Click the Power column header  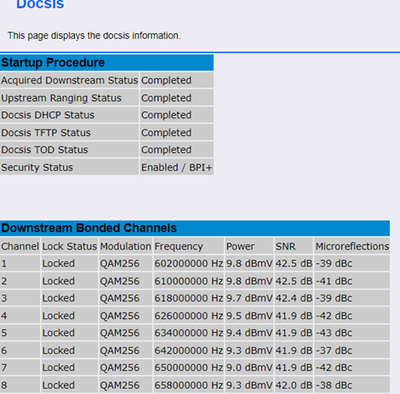249,246
